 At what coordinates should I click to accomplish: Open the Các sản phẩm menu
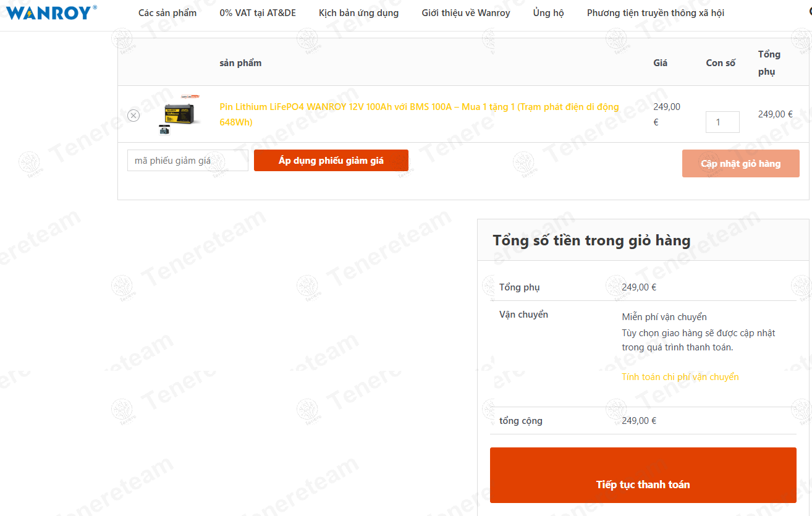coord(167,13)
